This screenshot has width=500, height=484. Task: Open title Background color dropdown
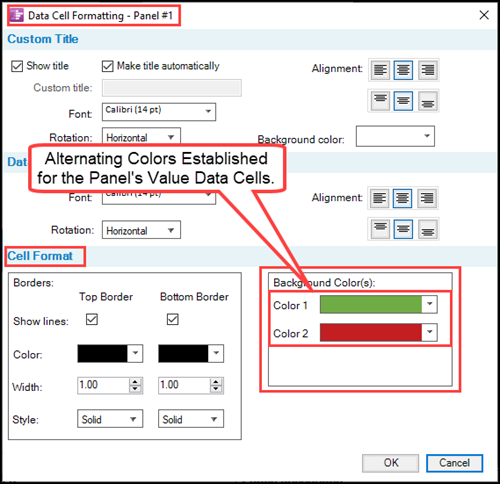395,136
